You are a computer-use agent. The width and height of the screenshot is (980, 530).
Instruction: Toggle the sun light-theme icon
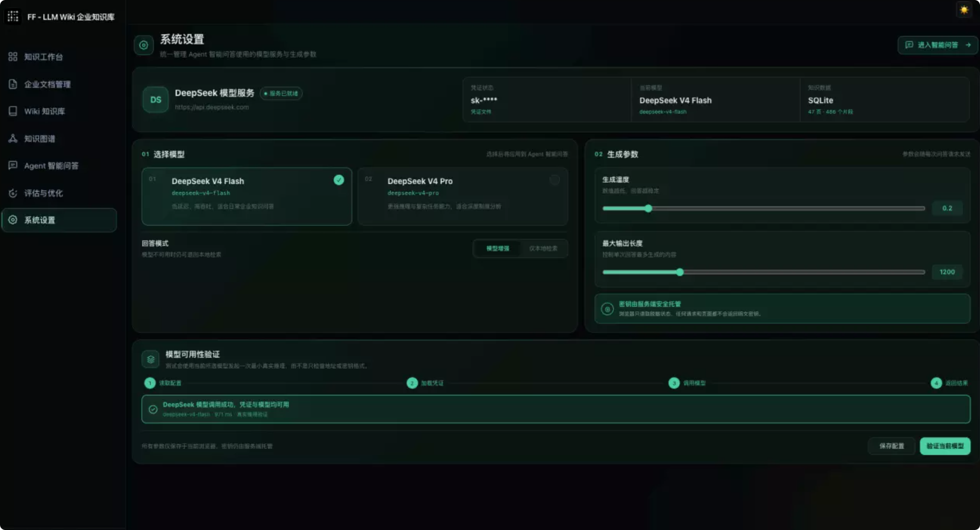(964, 10)
